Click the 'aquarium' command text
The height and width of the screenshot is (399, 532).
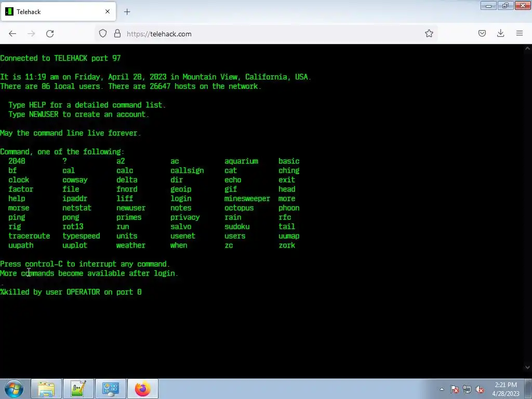(x=241, y=161)
